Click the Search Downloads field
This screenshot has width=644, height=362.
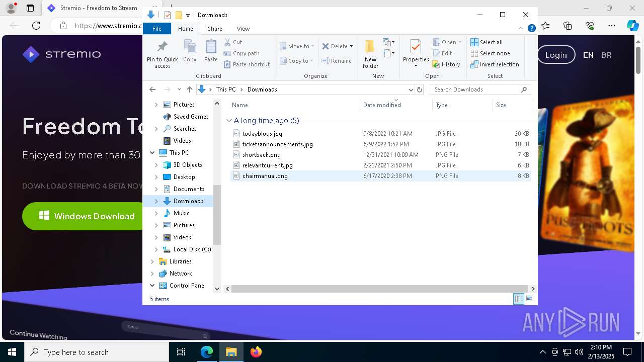click(480, 89)
